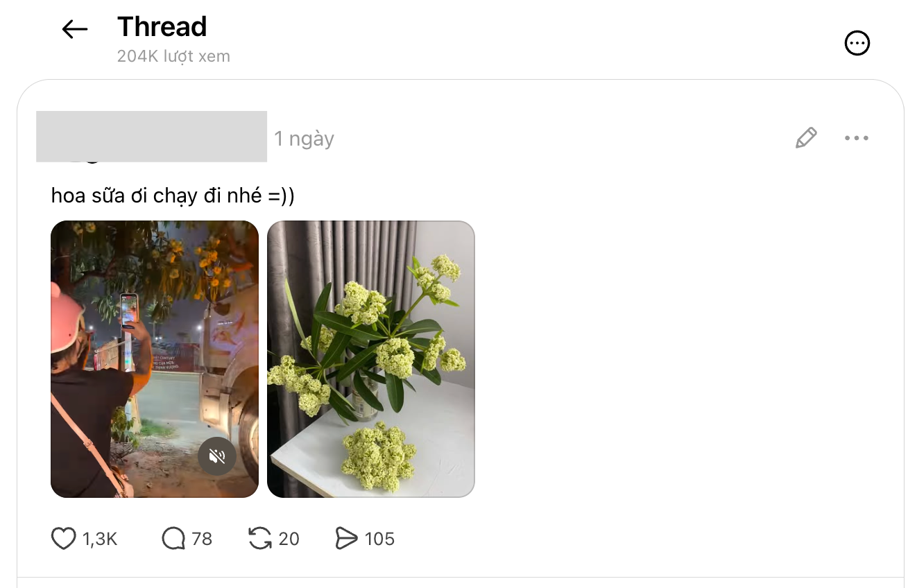The height and width of the screenshot is (588, 917).
Task: Click the 78 comments count
Action: (202, 539)
